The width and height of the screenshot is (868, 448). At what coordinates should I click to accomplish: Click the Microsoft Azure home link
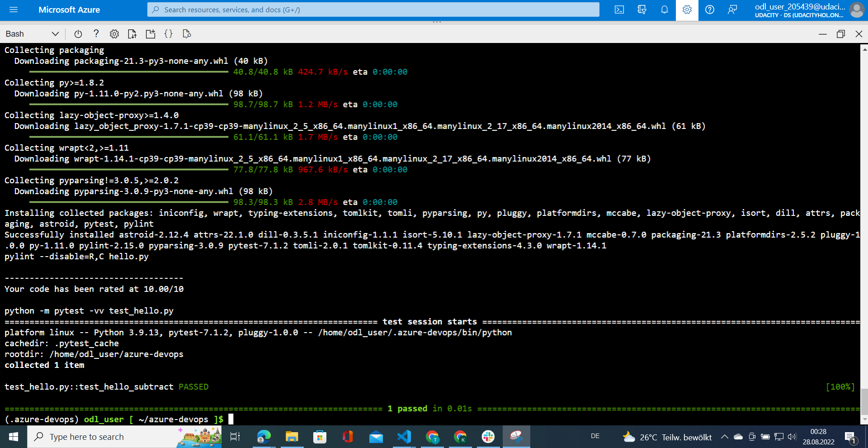(x=69, y=10)
